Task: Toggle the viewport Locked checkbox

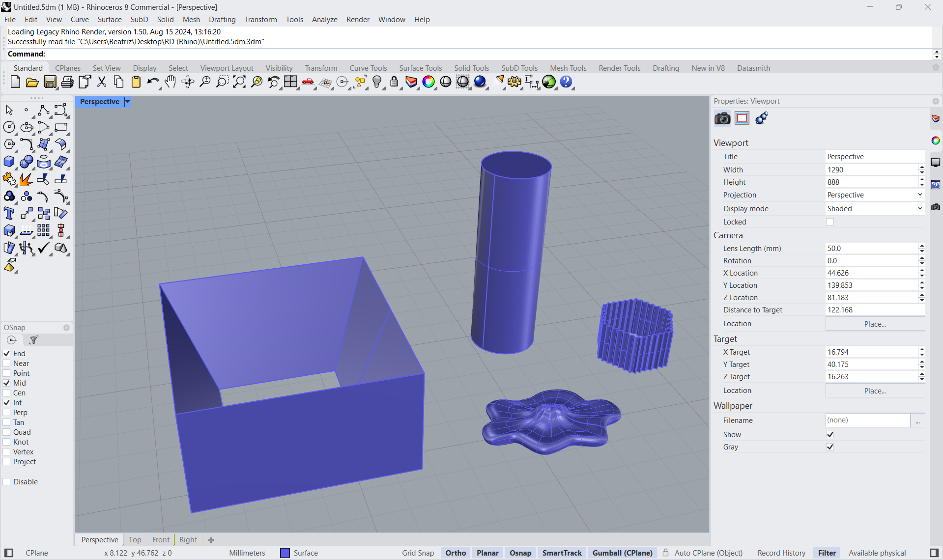Action: coord(830,222)
